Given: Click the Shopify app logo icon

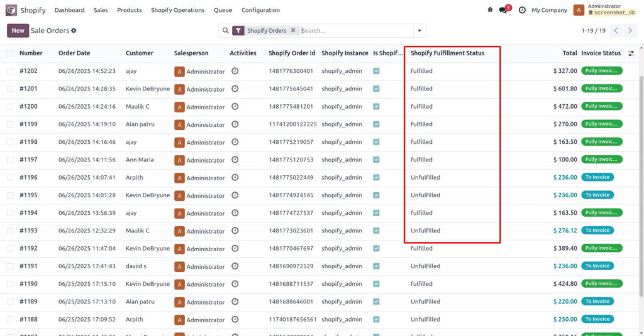Looking at the screenshot, I should (11, 10).
